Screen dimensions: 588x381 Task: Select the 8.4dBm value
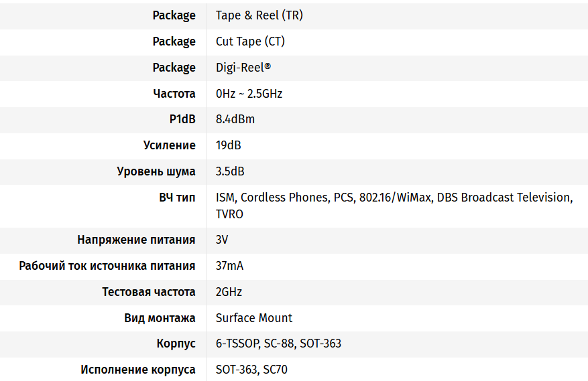pyautogui.click(x=235, y=119)
